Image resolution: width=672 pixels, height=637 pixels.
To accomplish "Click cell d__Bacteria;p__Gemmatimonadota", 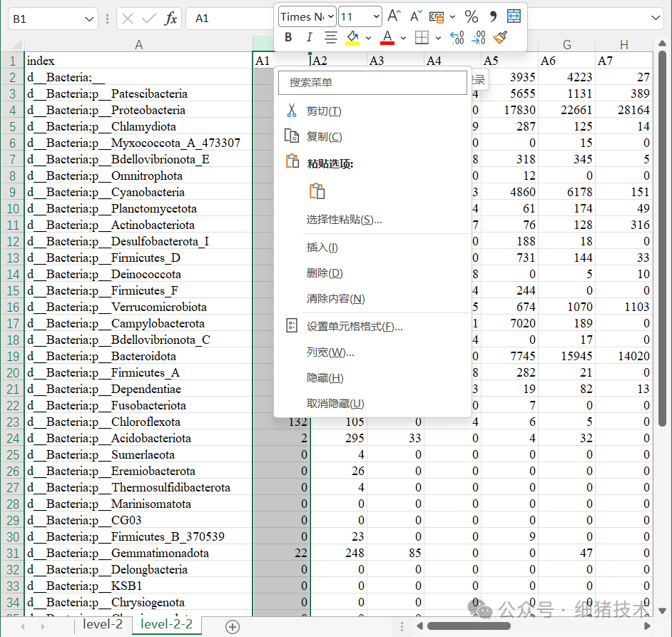I will click(138, 553).
